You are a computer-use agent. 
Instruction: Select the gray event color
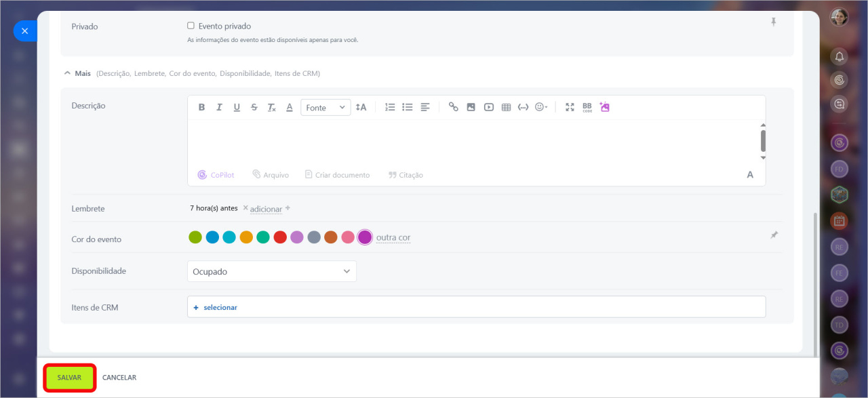314,237
